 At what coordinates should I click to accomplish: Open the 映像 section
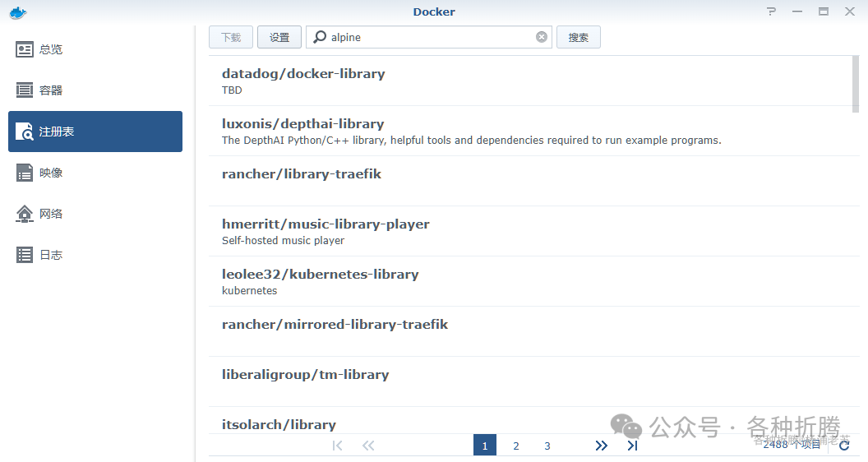(95, 173)
